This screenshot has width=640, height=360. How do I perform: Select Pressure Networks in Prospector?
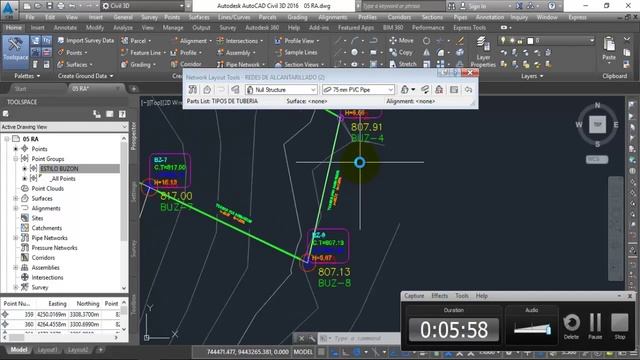54,248
